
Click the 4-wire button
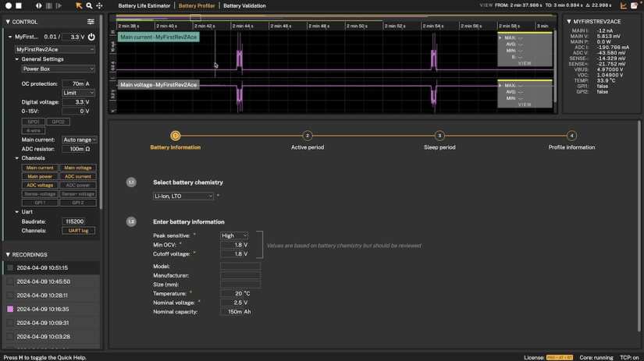point(34,130)
